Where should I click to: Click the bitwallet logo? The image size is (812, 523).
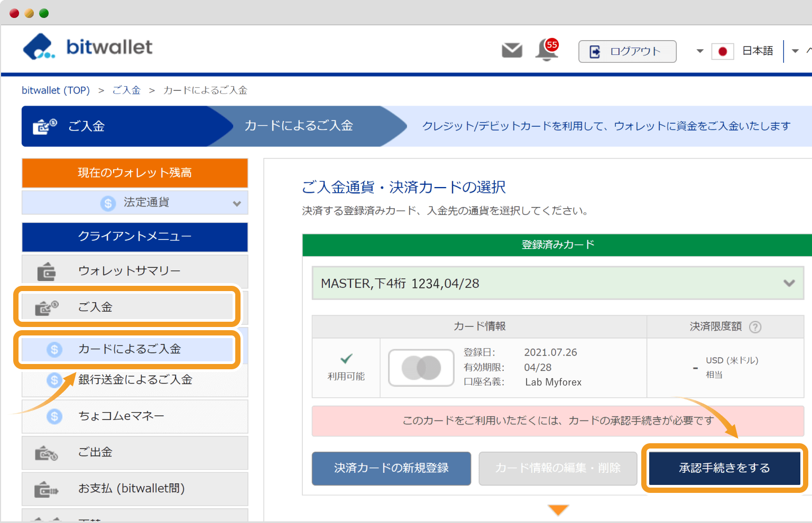click(87, 47)
